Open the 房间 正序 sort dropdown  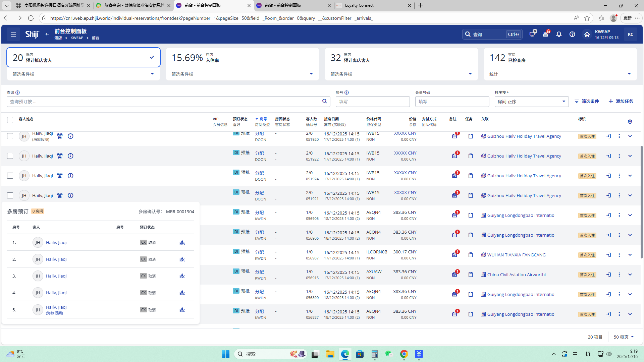(531, 102)
